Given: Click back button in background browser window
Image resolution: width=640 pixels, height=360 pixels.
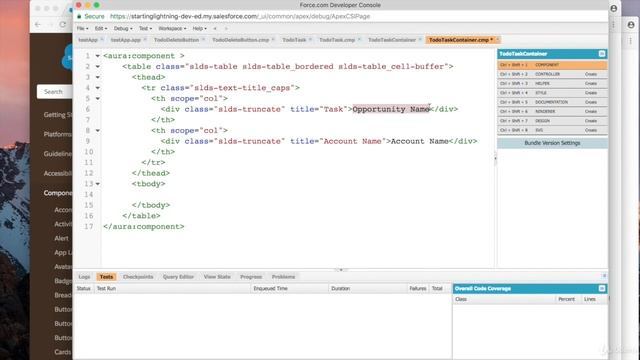Looking at the screenshot, I should (38, 24).
